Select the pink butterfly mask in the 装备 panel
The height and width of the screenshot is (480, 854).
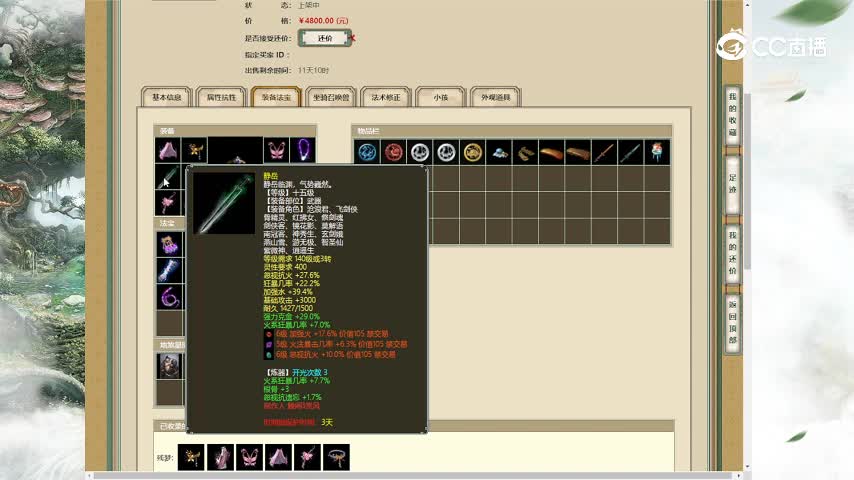276,150
